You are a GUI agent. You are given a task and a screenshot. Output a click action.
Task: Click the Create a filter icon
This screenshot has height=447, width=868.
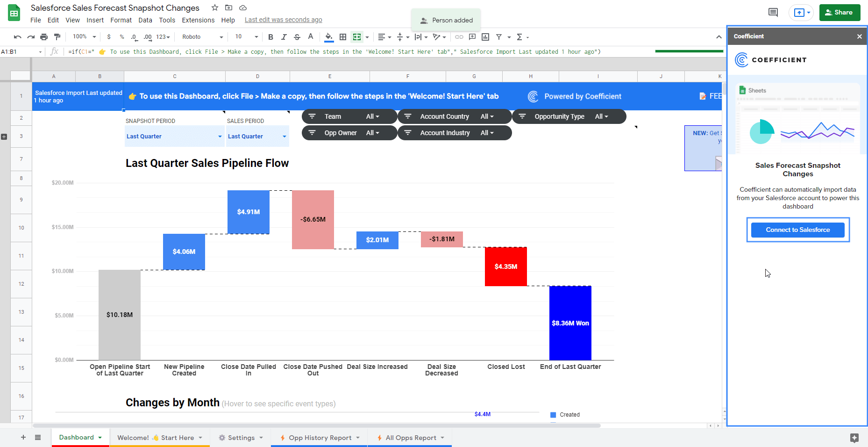pyautogui.click(x=499, y=37)
